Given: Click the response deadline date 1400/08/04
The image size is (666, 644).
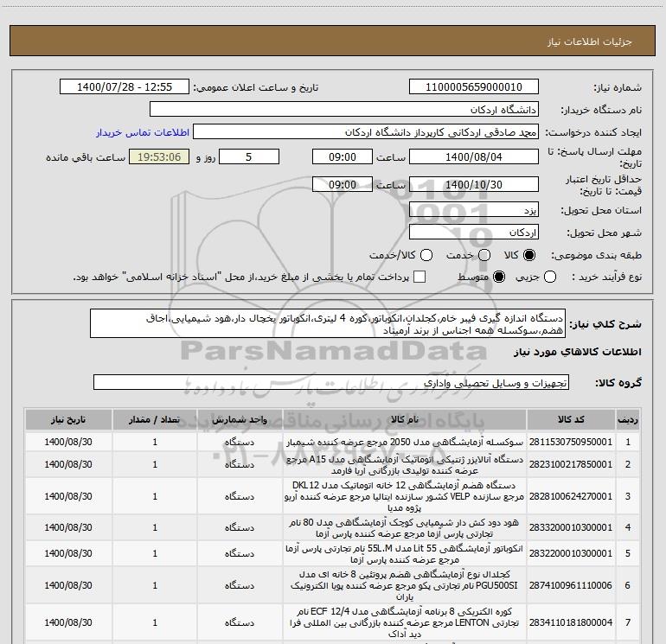Looking at the screenshot, I should (x=474, y=156).
